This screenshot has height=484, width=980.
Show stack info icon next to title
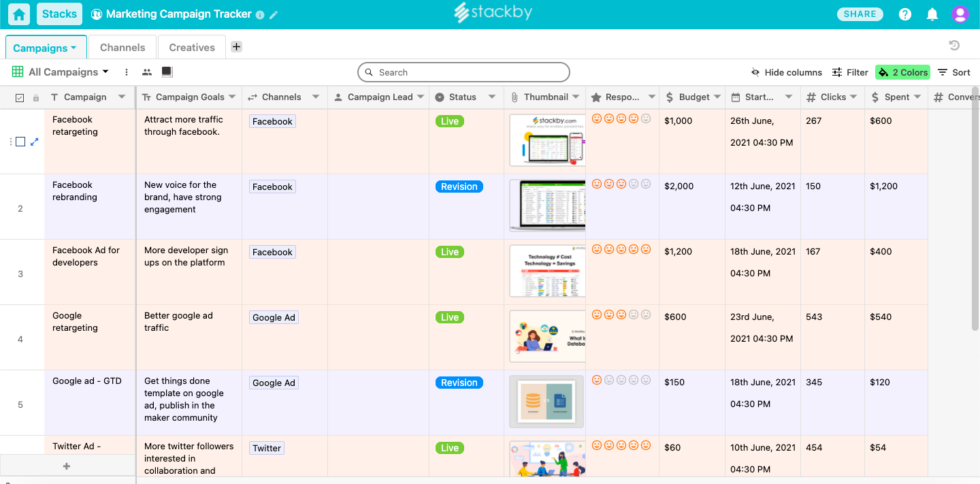[x=260, y=14]
